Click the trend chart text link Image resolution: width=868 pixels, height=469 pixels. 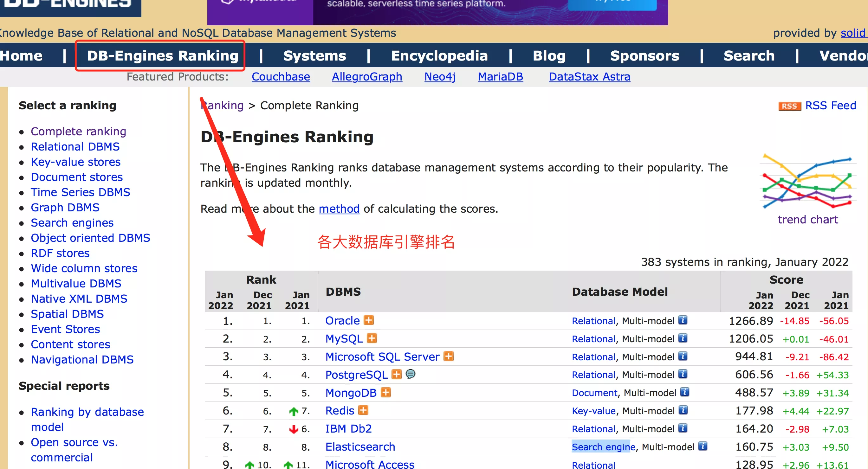[x=808, y=220]
